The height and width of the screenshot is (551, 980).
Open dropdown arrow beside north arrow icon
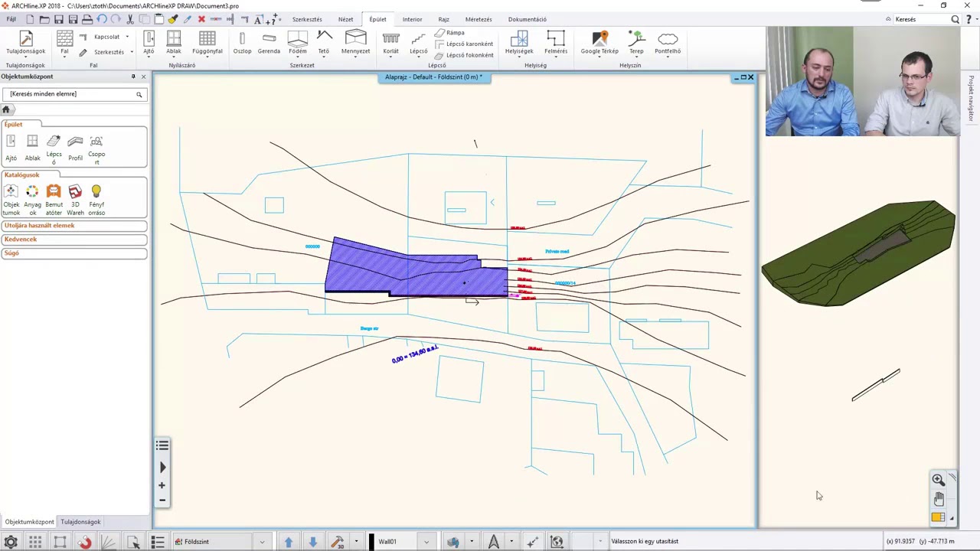click(511, 542)
